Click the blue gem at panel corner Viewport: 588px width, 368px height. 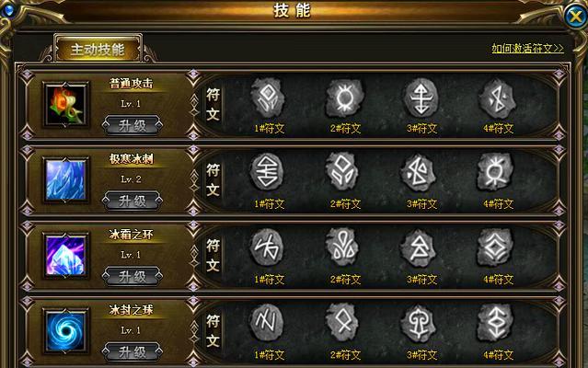coord(8,10)
